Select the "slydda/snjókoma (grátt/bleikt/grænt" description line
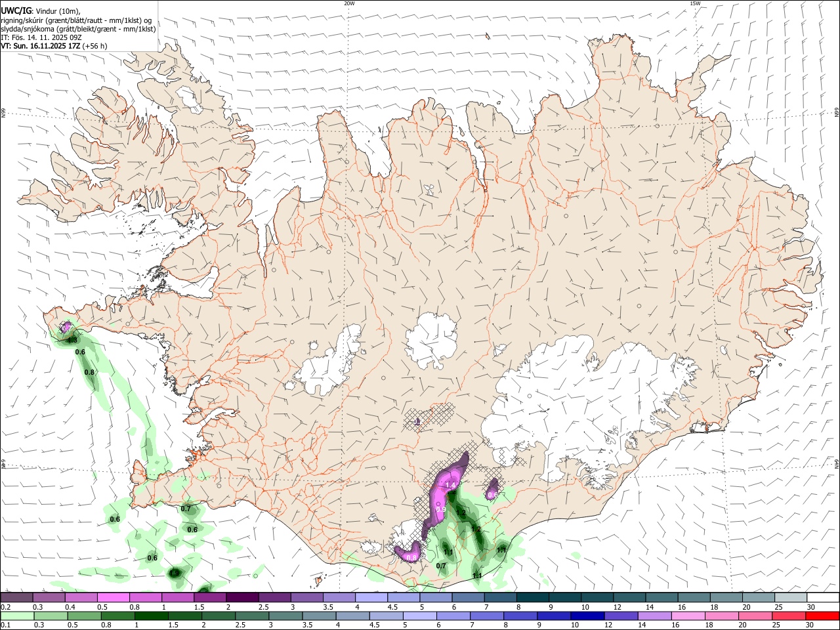The image size is (840, 630). tap(78, 29)
